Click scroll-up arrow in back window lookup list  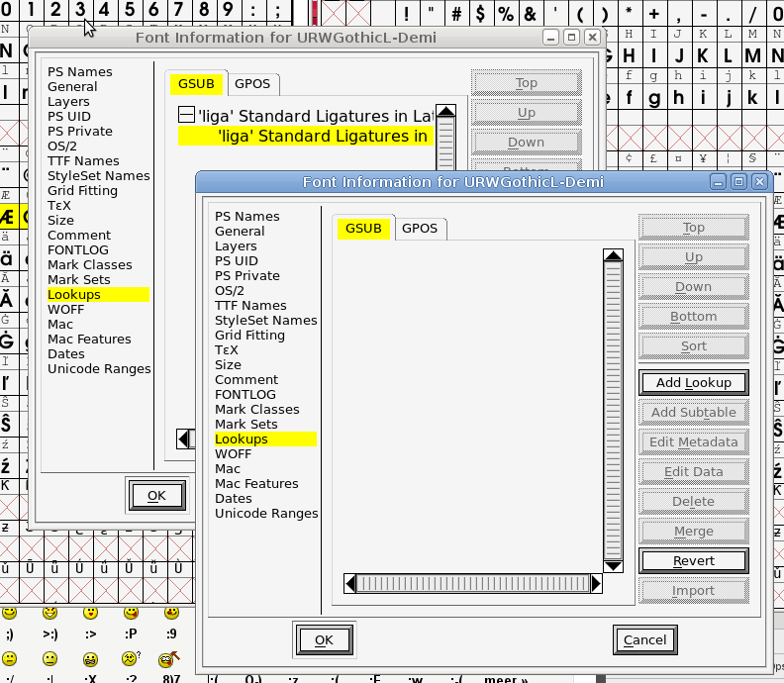click(x=445, y=111)
